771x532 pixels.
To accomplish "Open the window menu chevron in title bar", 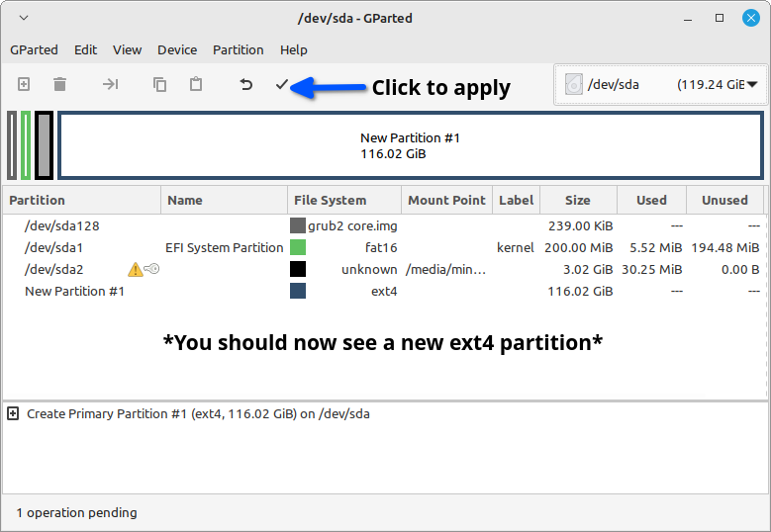I will (24, 18).
